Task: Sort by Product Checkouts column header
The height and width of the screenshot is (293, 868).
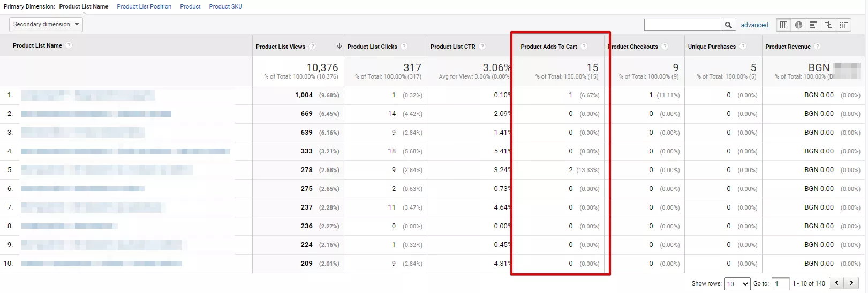Action: (x=633, y=47)
